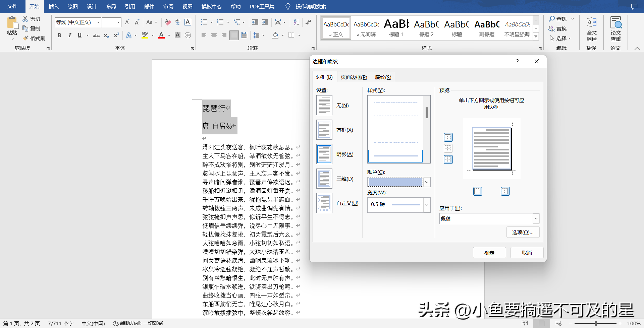The height and width of the screenshot is (328, 644).
Task: Click the Options button in dialog
Action: (523, 232)
